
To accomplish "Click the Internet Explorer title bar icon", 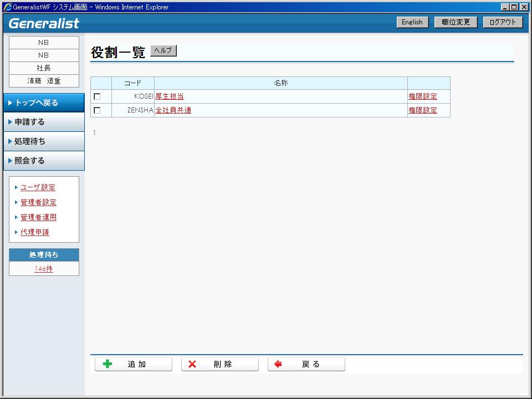I will (7, 7).
